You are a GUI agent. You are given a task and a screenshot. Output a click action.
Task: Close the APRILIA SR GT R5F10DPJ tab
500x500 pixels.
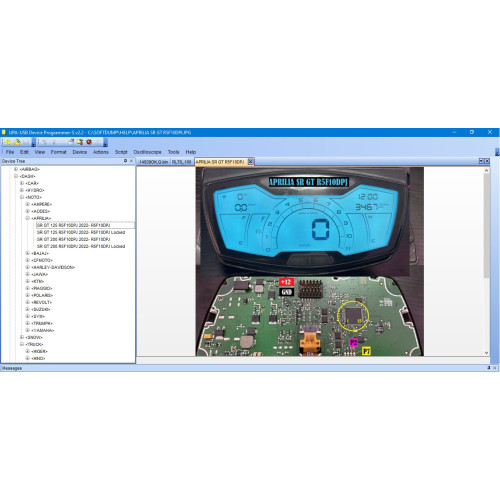point(250,162)
